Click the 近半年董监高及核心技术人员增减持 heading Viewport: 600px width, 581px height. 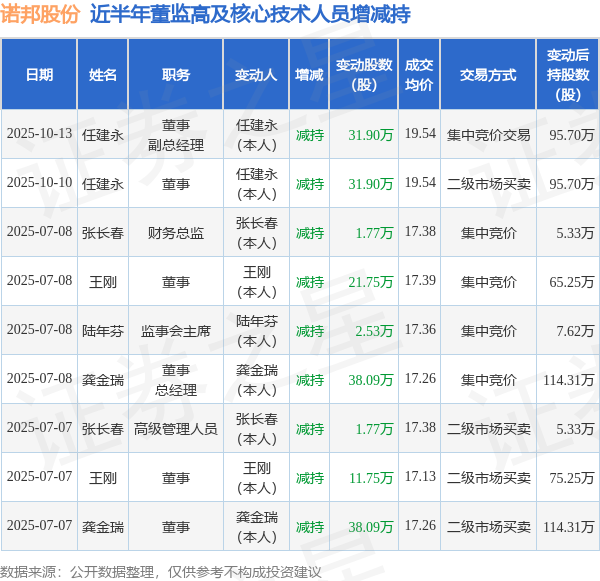pos(250,15)
